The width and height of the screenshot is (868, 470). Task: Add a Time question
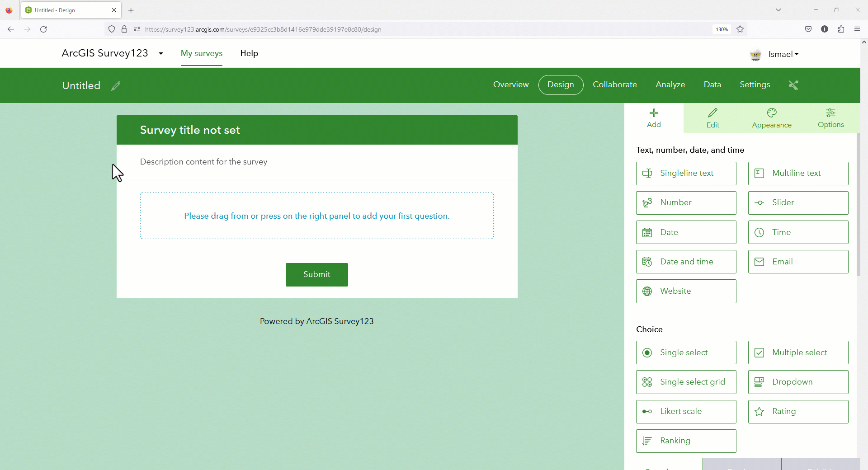click(x=798, y=232)
